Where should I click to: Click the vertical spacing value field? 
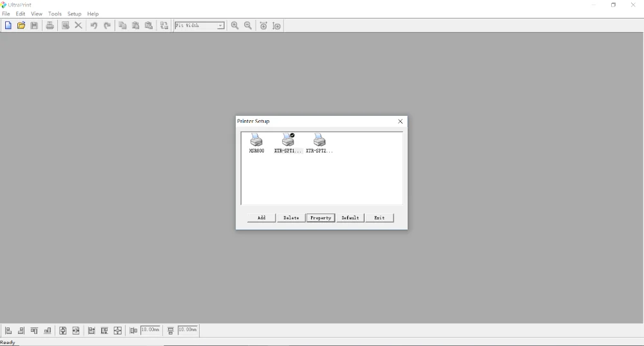187,330
